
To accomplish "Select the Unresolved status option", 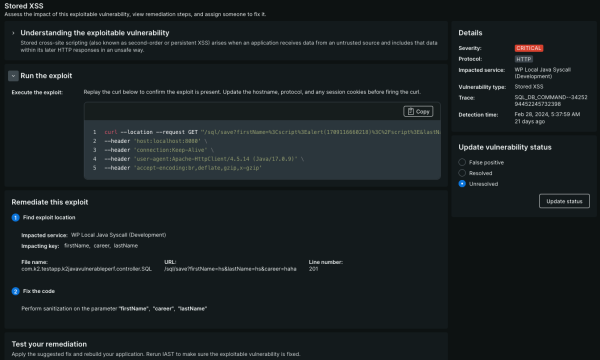I will pos(462,184).
